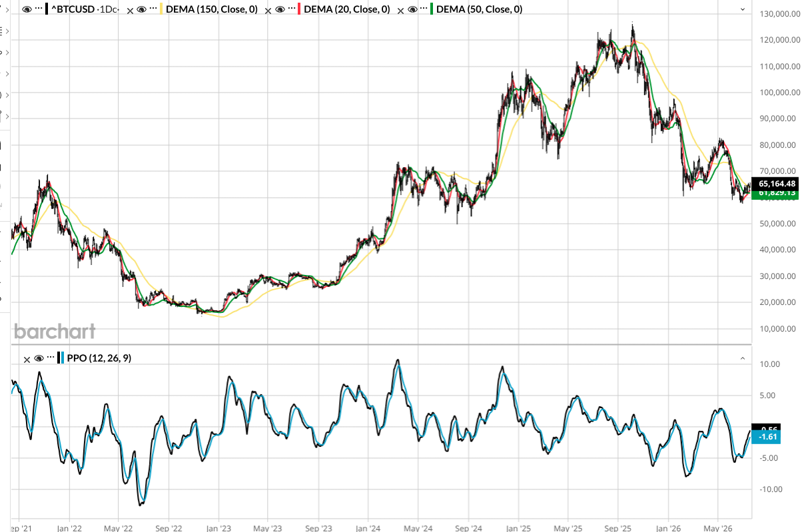The image size is (806, 532).
Task: Click the May '24 date axis label
Action: (x=418, y=528)
